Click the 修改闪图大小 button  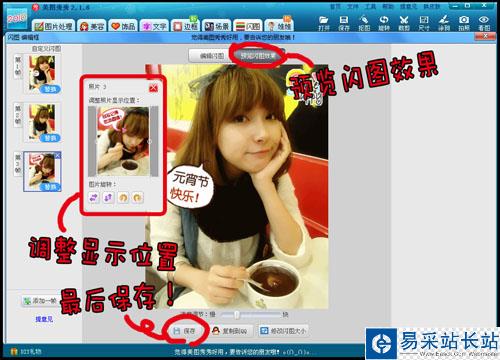coord(283,331)
